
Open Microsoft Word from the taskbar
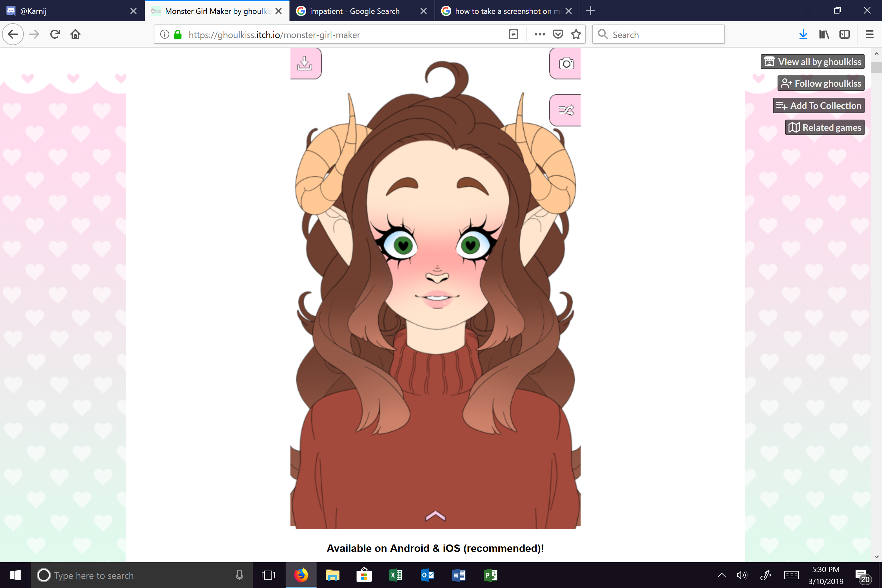pos(458,575)
